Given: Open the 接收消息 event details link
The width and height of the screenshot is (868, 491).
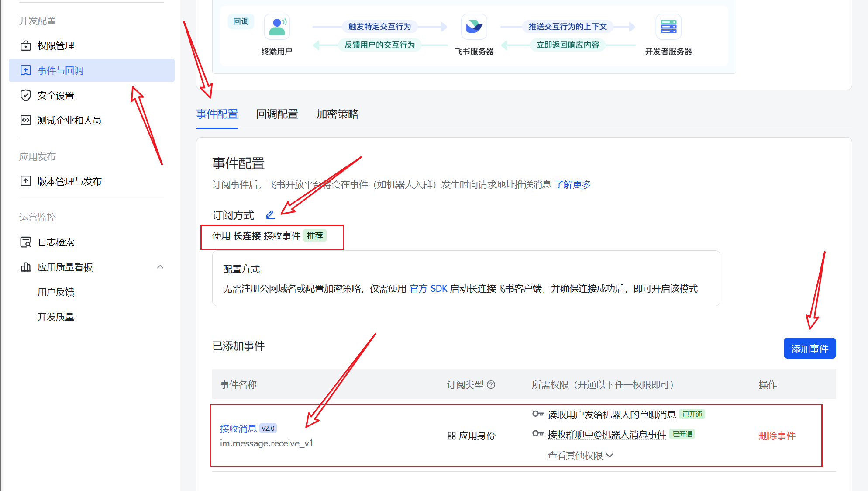Looking at the screenshot, I should [x=238, y=429].
